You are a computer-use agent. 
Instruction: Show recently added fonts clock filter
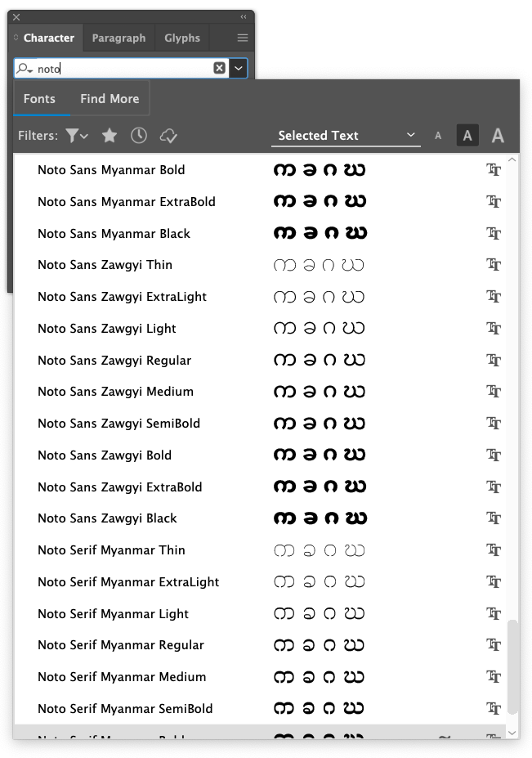click(x=139, y=136)
